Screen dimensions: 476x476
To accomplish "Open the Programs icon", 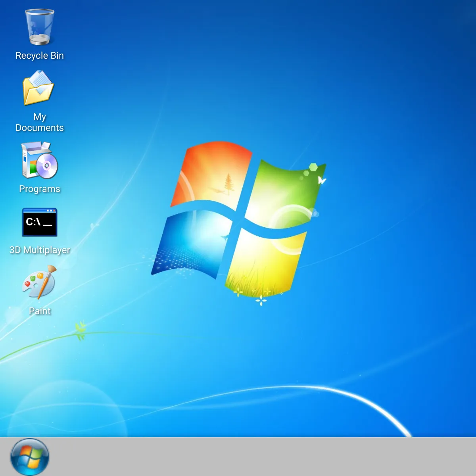I will tap(40, 160).
